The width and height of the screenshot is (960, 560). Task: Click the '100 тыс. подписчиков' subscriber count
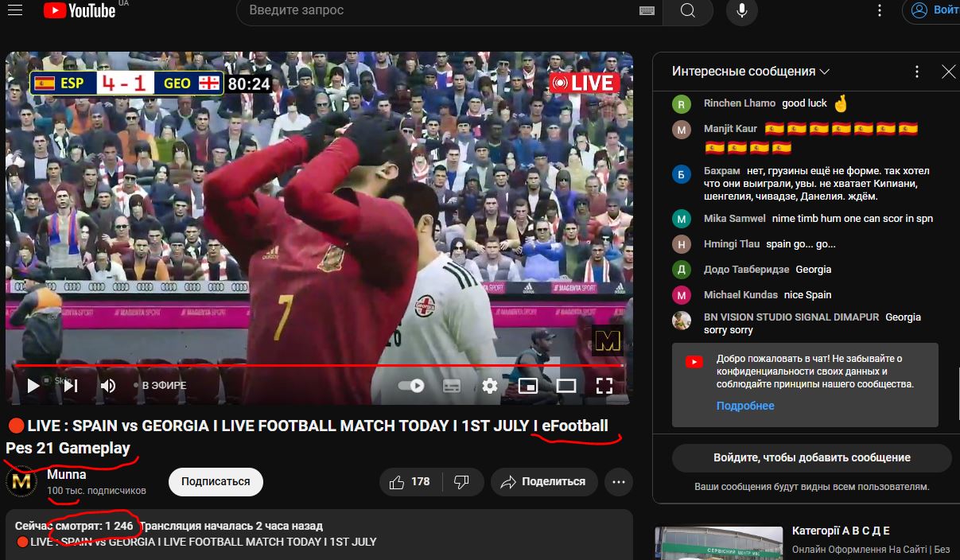coord(96,491)
